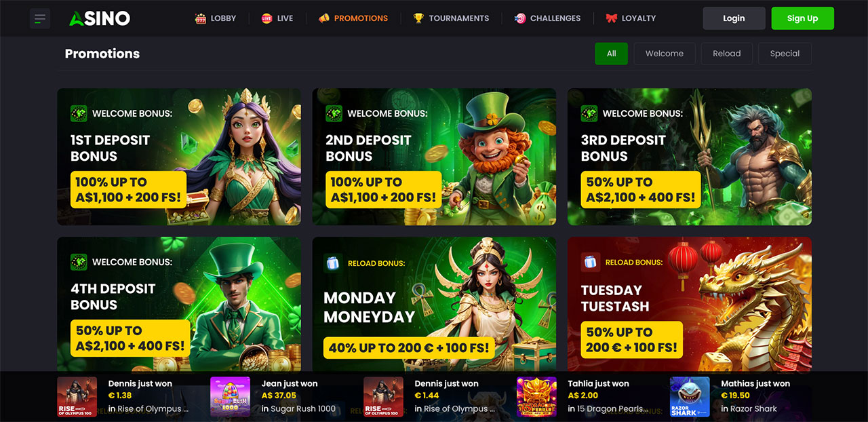Screen dimensions: 868x422
Task: Click the Login button
Action: pyautogui.click(x=734, y=18)
